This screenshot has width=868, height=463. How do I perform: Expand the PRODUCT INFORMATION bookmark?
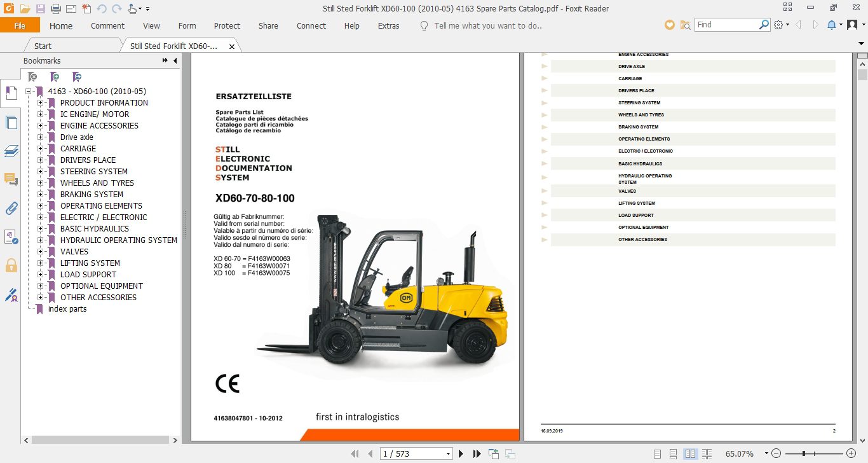click(41, 103)
